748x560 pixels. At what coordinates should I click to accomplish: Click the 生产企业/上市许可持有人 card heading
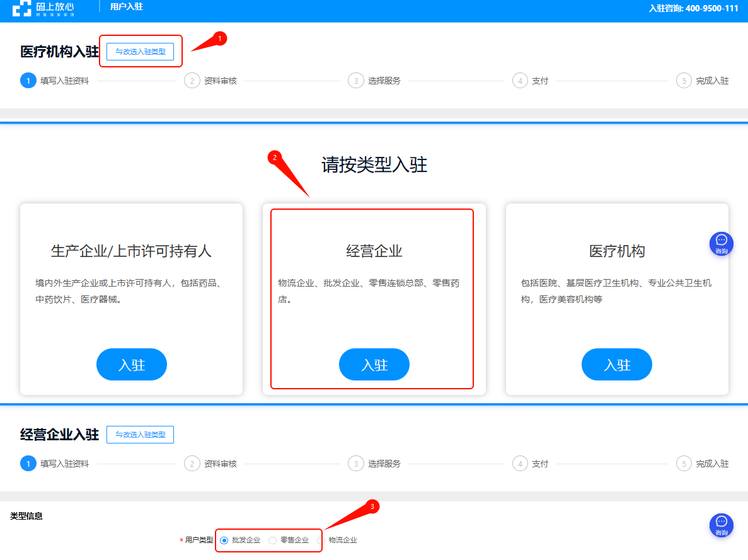131,251
